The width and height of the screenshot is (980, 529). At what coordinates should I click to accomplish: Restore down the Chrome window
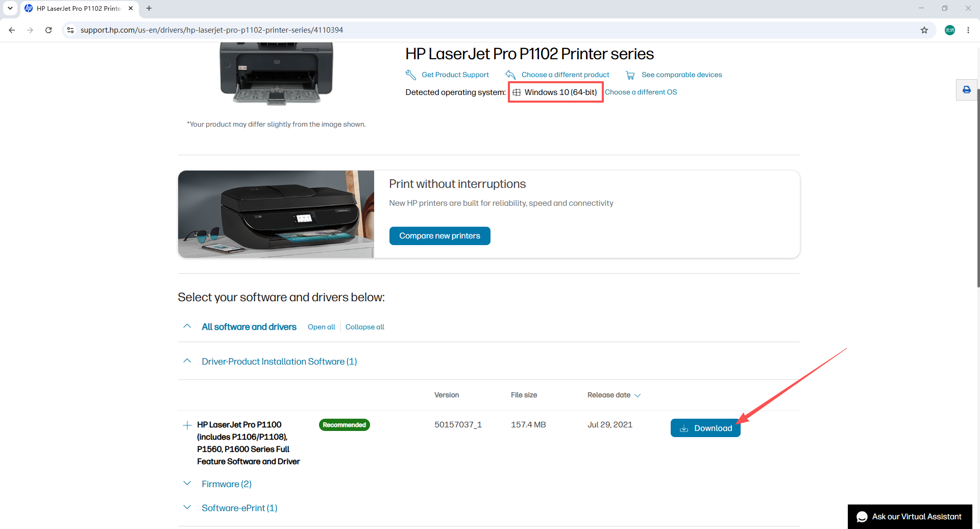[x=945, y=8]
